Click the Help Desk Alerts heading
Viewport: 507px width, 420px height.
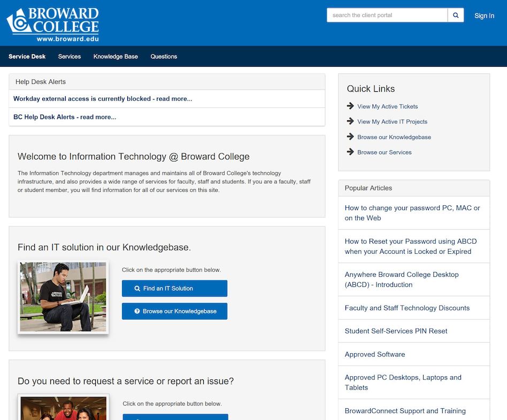[41, 82]
